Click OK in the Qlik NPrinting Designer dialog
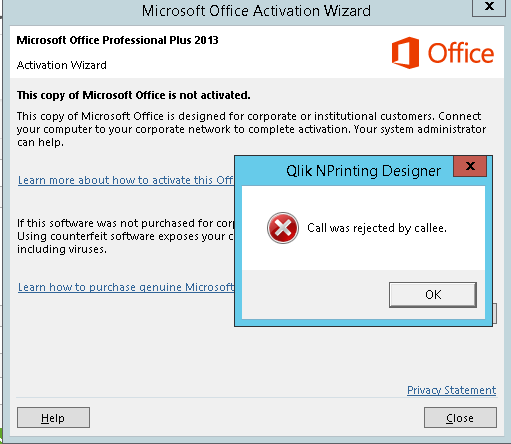Viewport: 511px width, 444px height. (433, 295)
